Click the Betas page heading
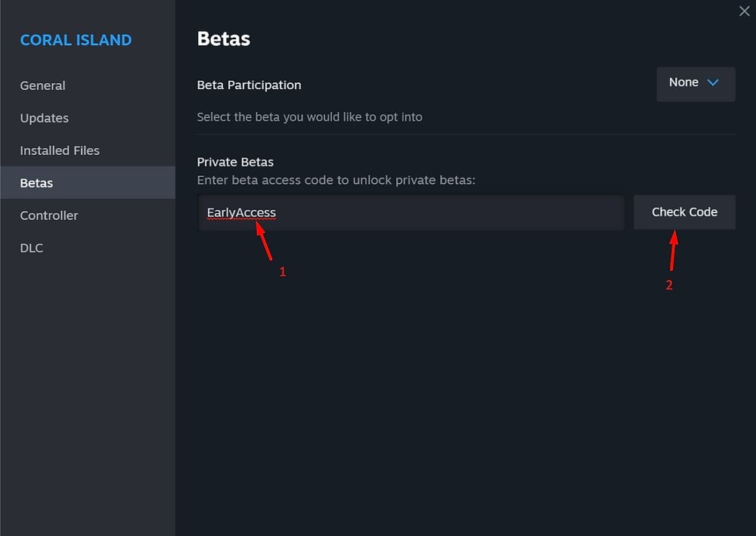The image size is (756, 536). [223, 39]
